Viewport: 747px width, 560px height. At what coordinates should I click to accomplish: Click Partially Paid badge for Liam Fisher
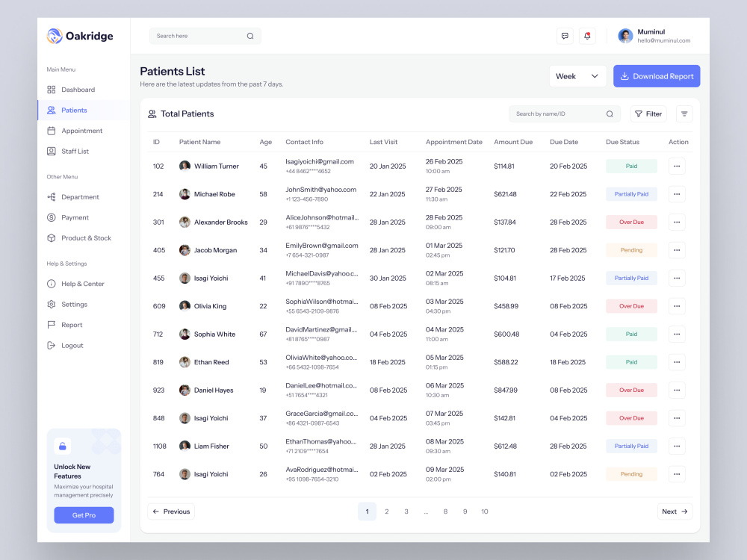tap(631, 447)
